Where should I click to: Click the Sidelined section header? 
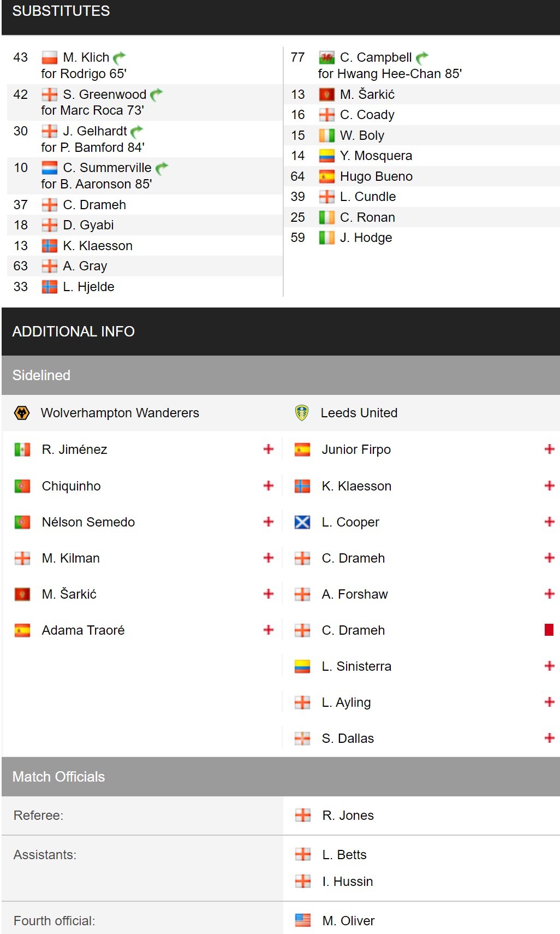click(281, 375)
